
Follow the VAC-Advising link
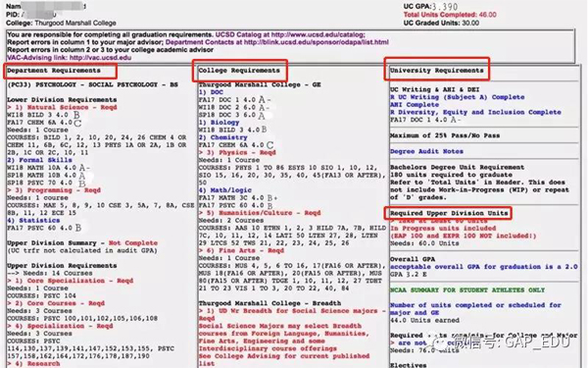(x=69, y=58)
